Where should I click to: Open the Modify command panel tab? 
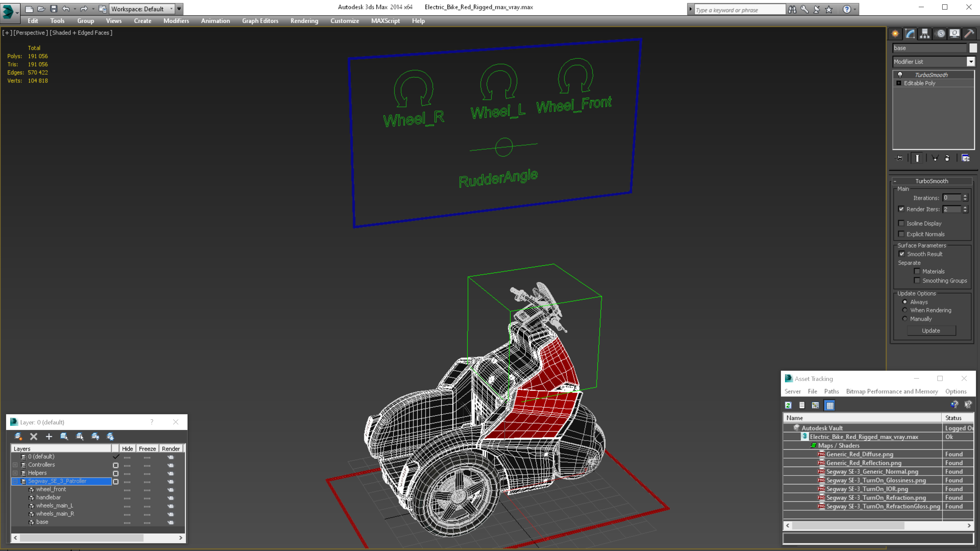910,33
